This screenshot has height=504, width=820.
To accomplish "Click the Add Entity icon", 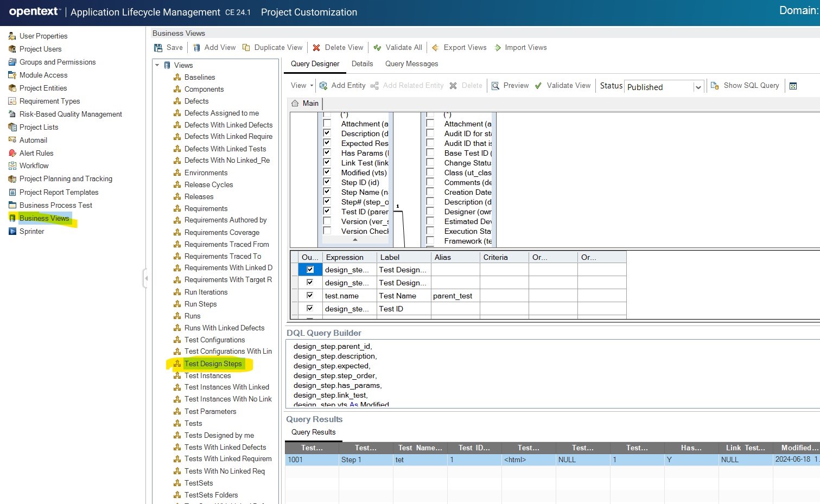I will pos(323,86).
